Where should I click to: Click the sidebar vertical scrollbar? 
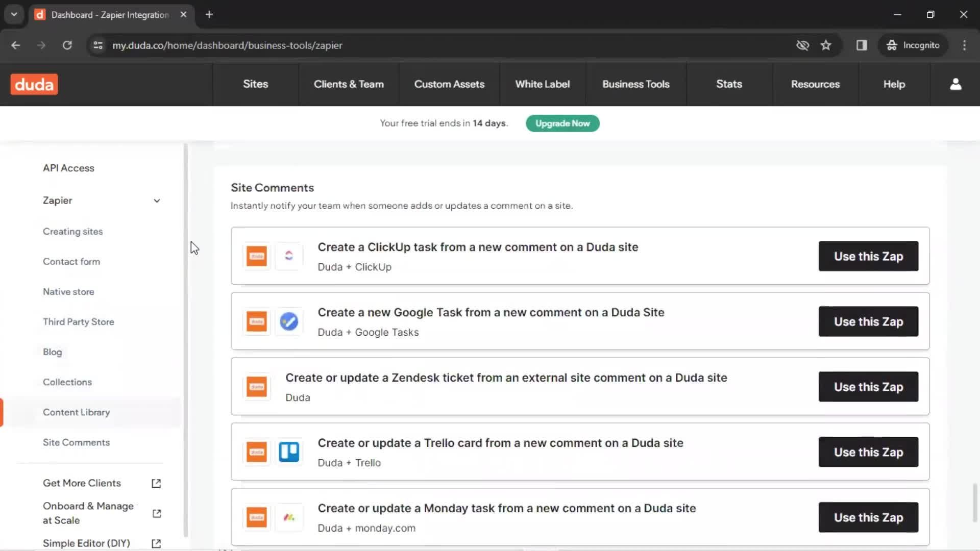coord(185,340)
